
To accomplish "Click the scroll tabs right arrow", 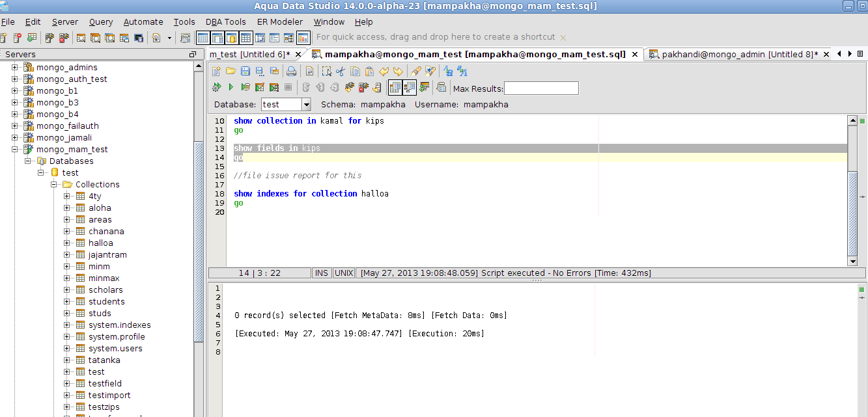I will (850, 54).
